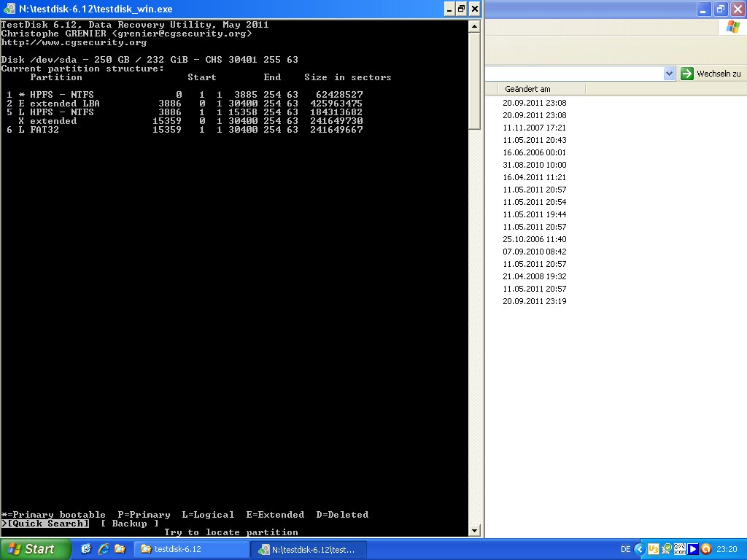Click the date 31.08.2010 10:00
This screenshot has height=560, width=747.
click(x=535, y=165)
